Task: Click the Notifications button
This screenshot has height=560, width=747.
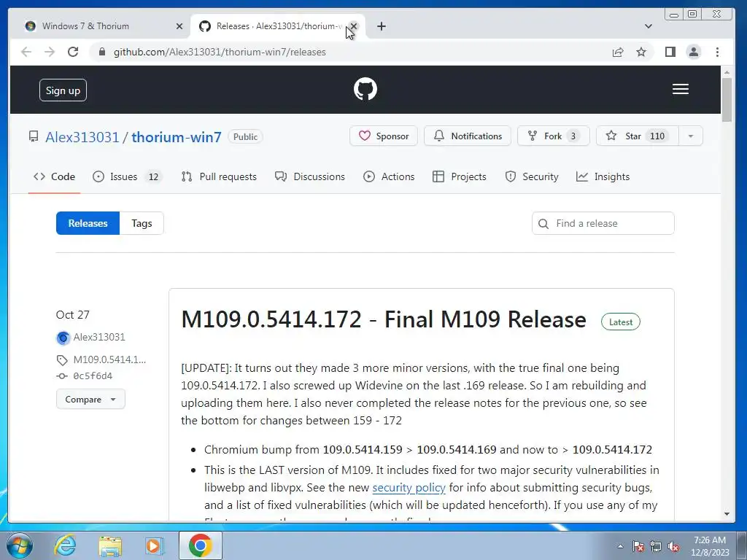Action: [x=468, y=136]
